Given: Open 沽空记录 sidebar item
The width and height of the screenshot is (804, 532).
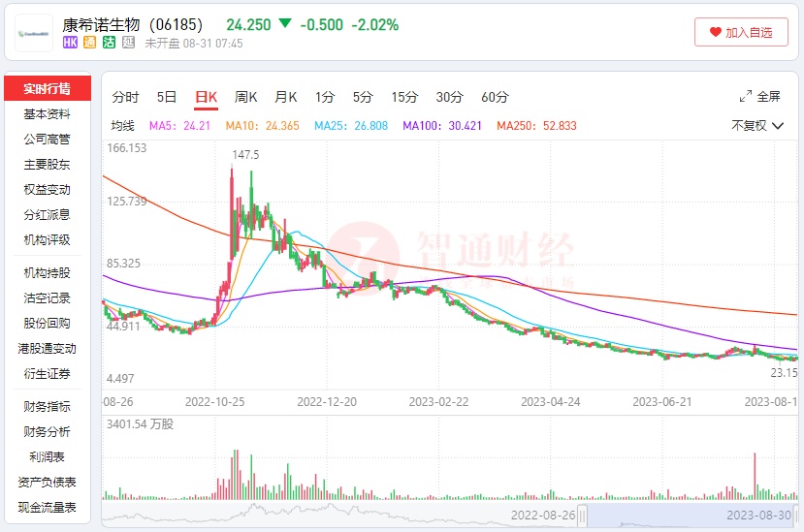Looking at the screenshot, I should click(48, 297).
